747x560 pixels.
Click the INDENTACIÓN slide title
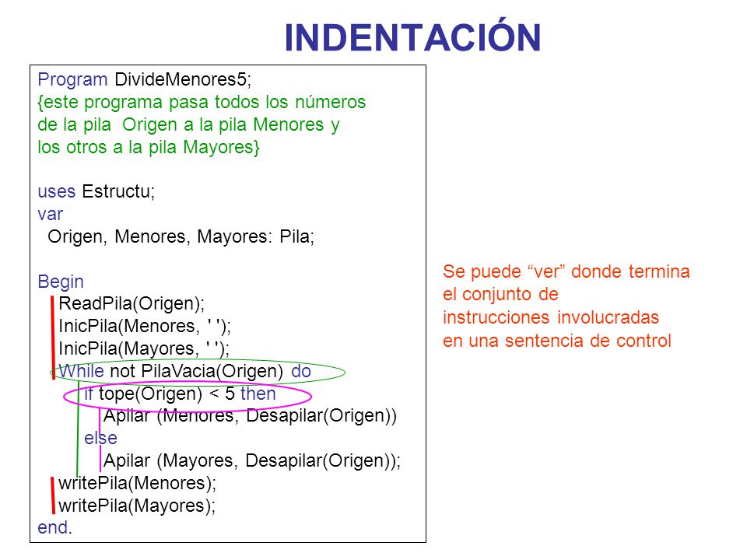click(412, 35)
